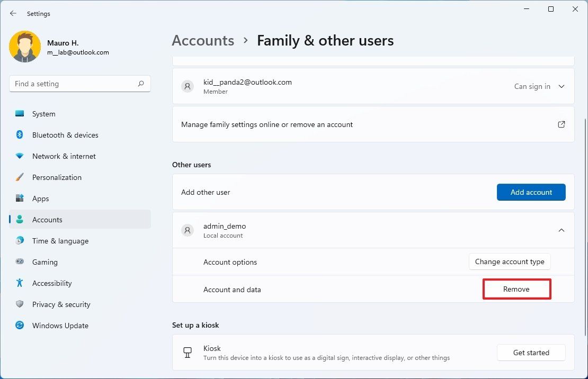Click inside the Find a setting box
588x379 pixels.
click(74, 84)
